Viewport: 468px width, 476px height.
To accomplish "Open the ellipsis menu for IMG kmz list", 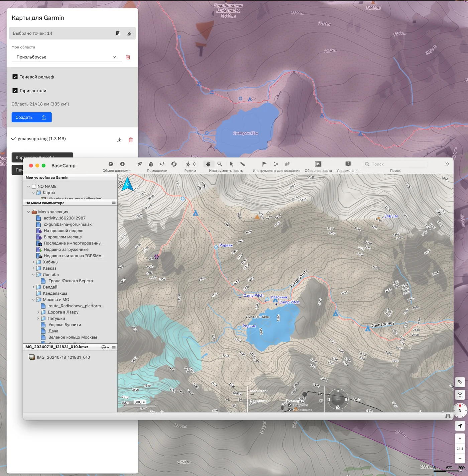I will pyautogui.click(x=105, y=347).
